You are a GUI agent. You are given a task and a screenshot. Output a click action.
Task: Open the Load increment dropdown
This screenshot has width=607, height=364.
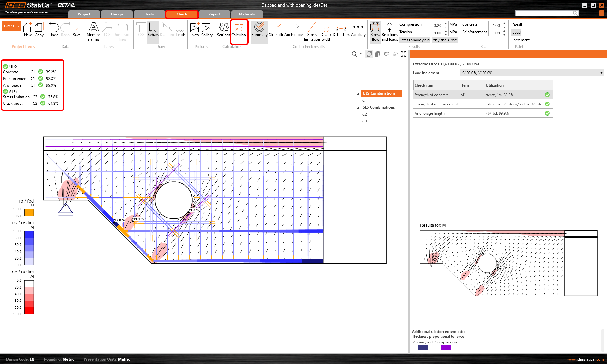(x=601, y=73)
